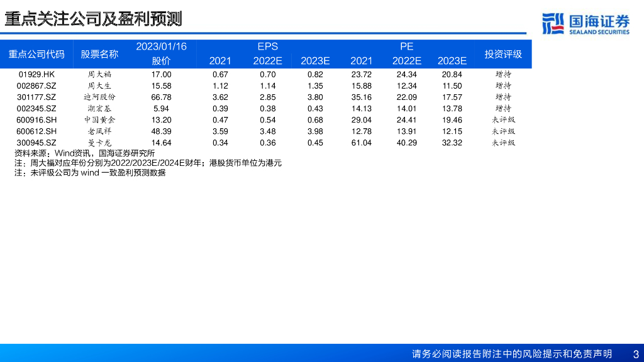Click the page number 3
Viewport: 644px width, 362px height.
tap(636, 354)
